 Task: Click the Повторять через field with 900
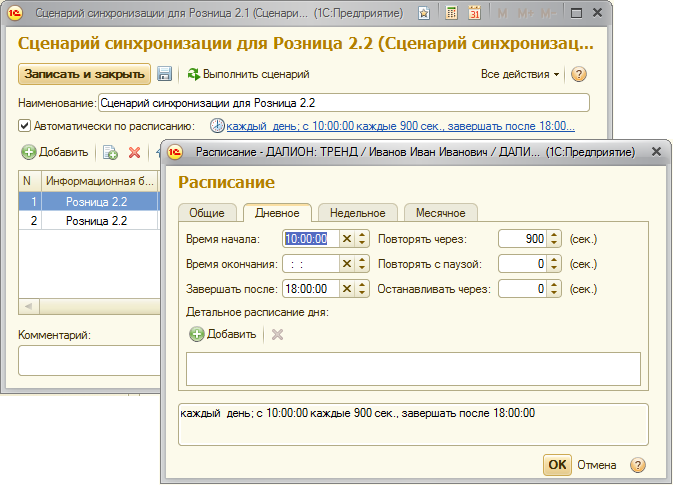(x=523, y=239)
